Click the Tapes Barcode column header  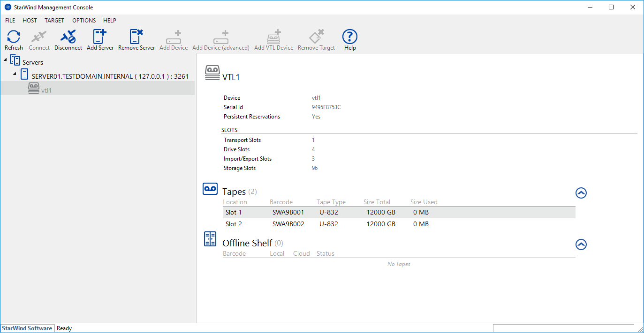(281, 202)
